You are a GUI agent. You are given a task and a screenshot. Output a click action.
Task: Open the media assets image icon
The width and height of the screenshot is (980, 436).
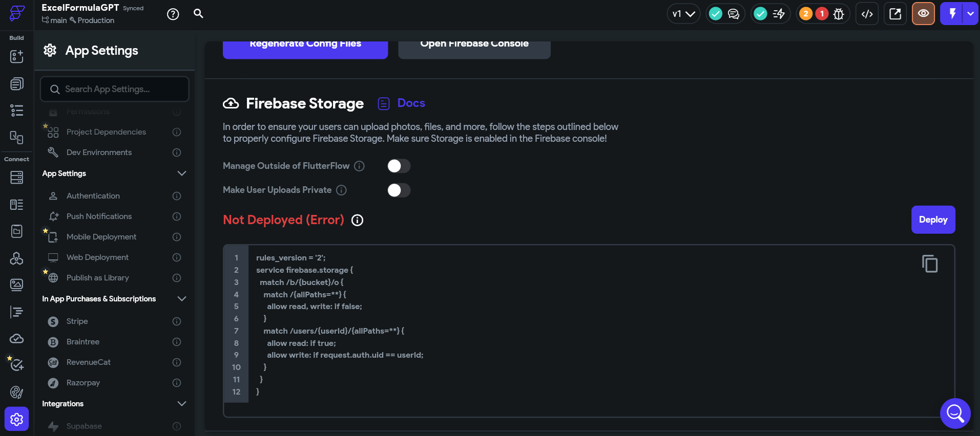pyautogui.click(x=17, y=285)
